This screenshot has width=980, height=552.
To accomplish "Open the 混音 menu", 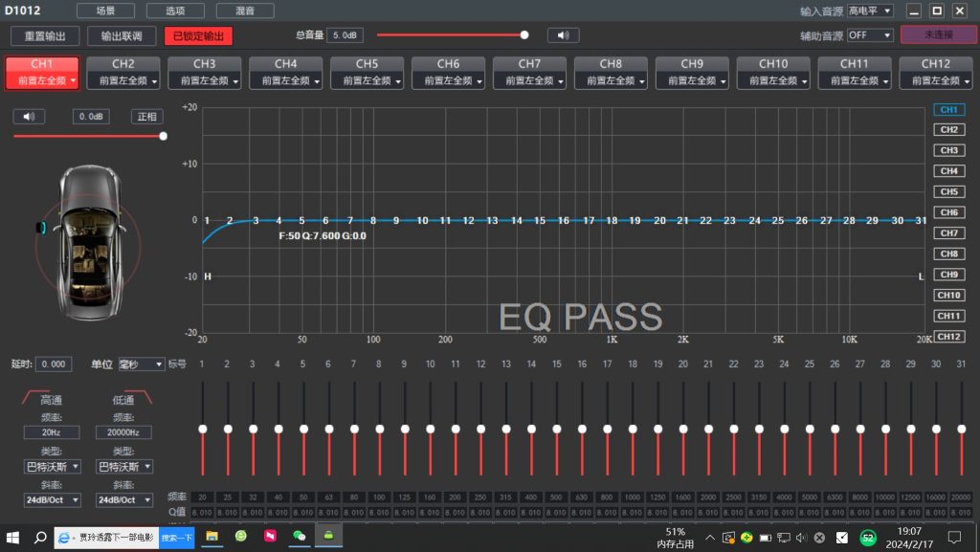I will (x=245, y=11).
